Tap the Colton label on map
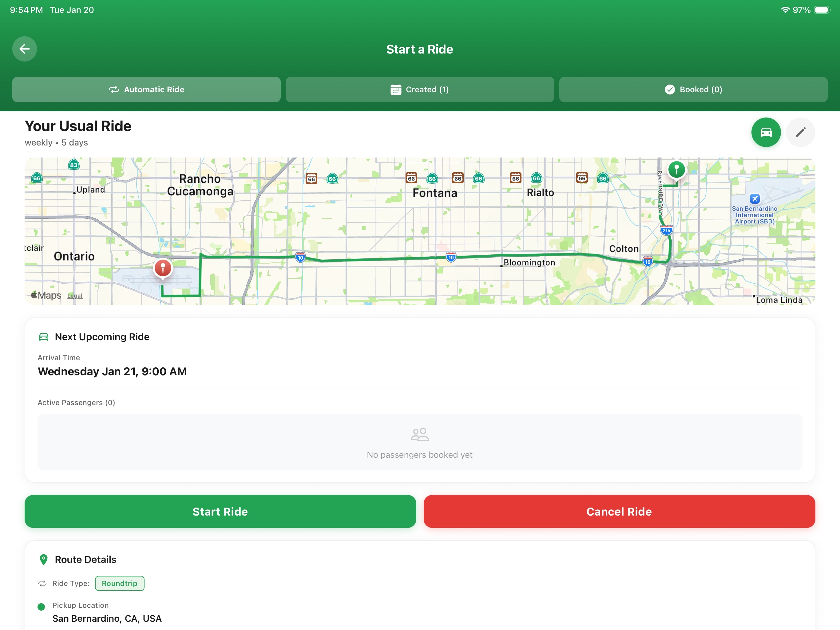Viewport: 840px width, 630px height. (x=624, y=249)
